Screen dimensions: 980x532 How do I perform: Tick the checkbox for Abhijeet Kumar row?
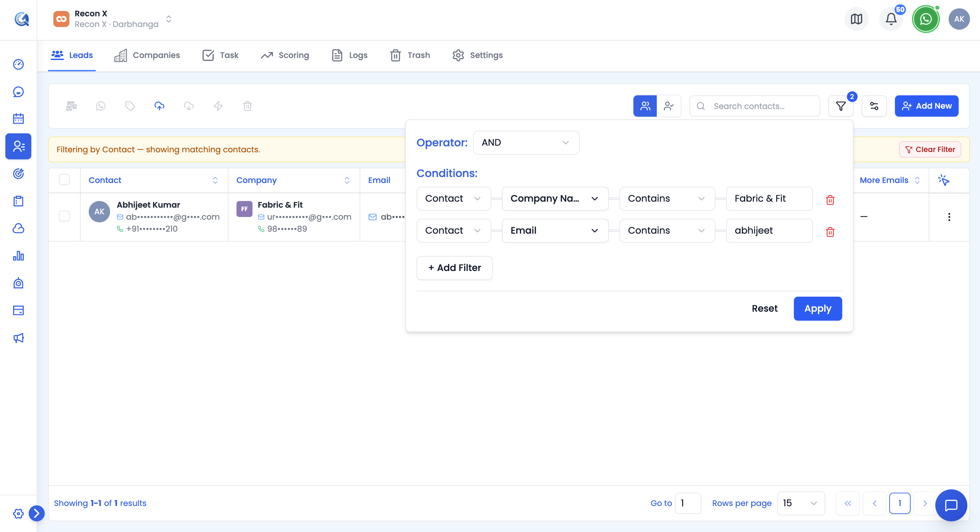pyautogui.click(x=64, y=216)
